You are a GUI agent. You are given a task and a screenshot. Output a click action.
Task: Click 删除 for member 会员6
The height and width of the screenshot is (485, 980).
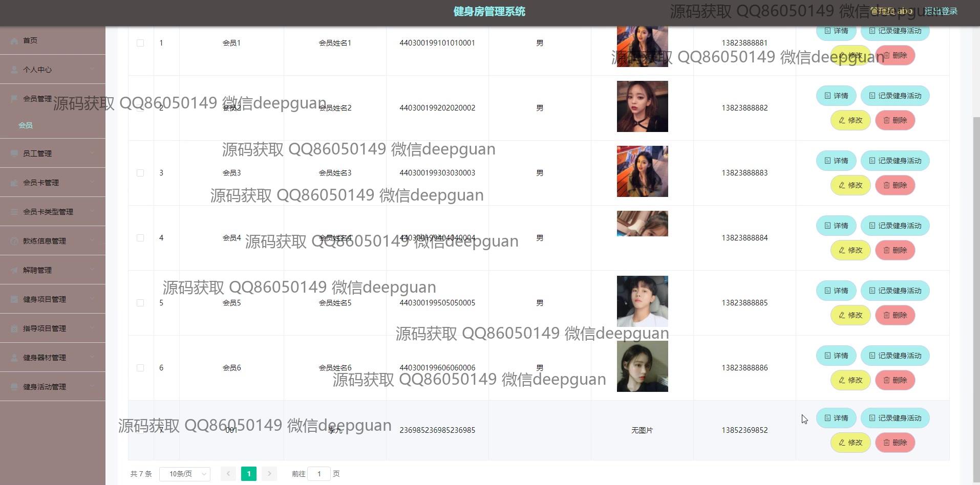coord(895,380)
